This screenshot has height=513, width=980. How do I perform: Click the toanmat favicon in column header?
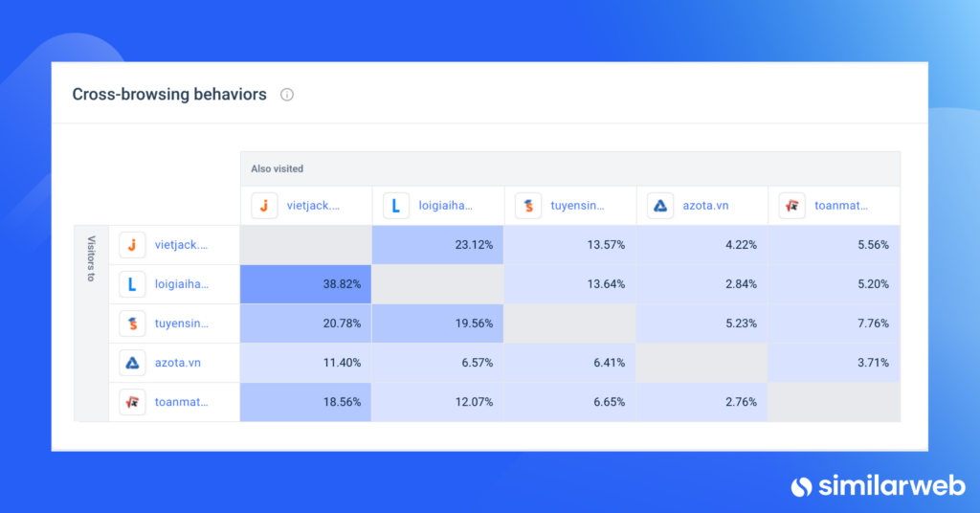pyautogui.click(x=791, y=206)
